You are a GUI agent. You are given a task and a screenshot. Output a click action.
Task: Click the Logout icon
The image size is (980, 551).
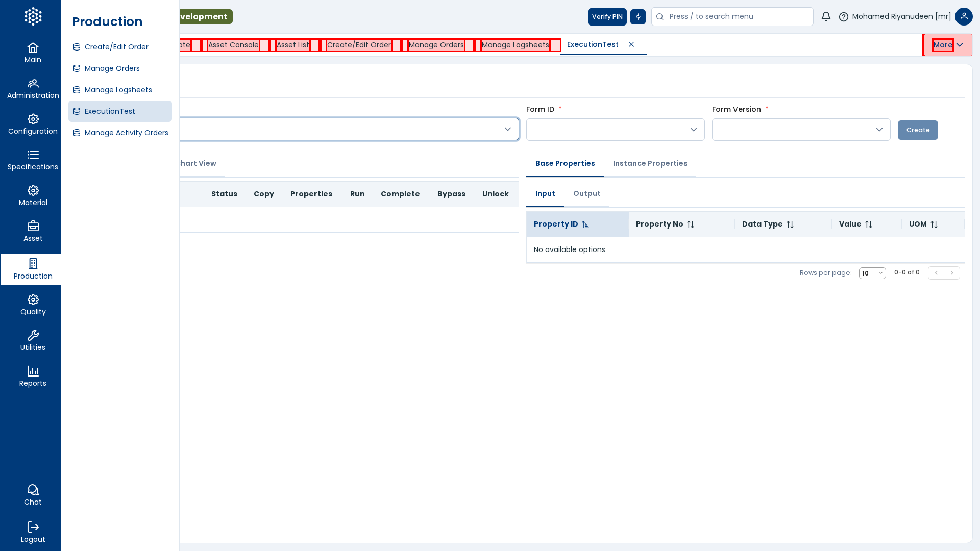coord(33,527)
